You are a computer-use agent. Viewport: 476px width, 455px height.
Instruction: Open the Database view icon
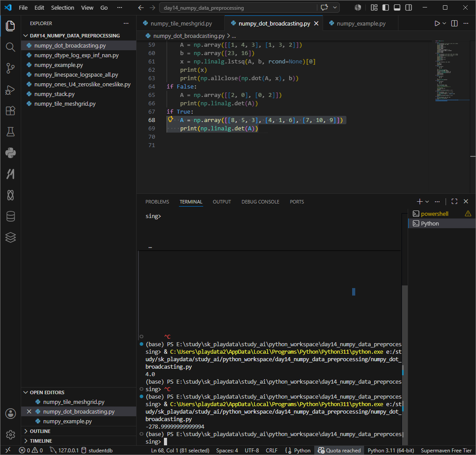[x=10, y=216]
